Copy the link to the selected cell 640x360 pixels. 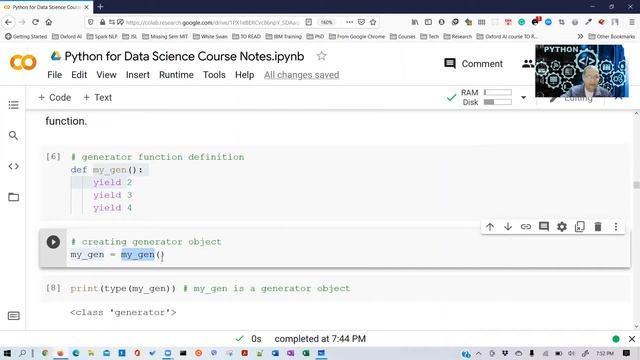point(526,227)
